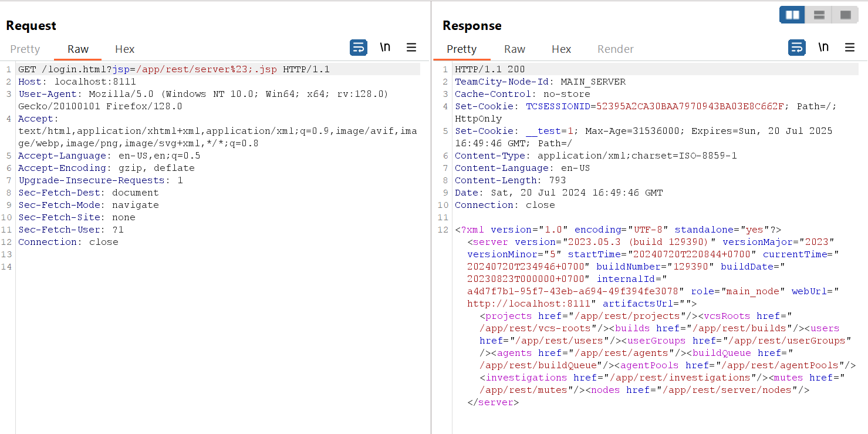Toggle word wrap icon in Request pane
The height and width of the screenshot is (434, 868).
pyautogui.click(x=359, y=48)
